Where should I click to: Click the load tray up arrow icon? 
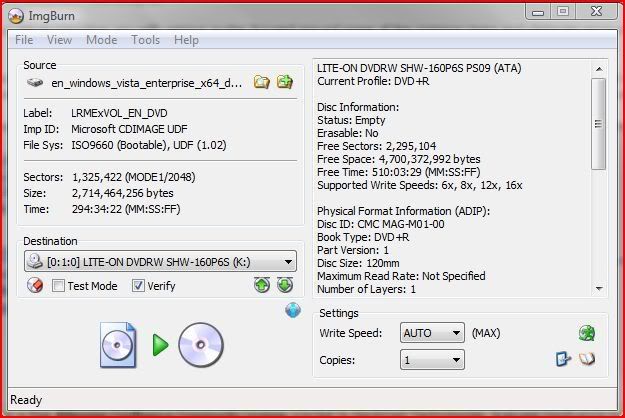[x=262, y=285]
